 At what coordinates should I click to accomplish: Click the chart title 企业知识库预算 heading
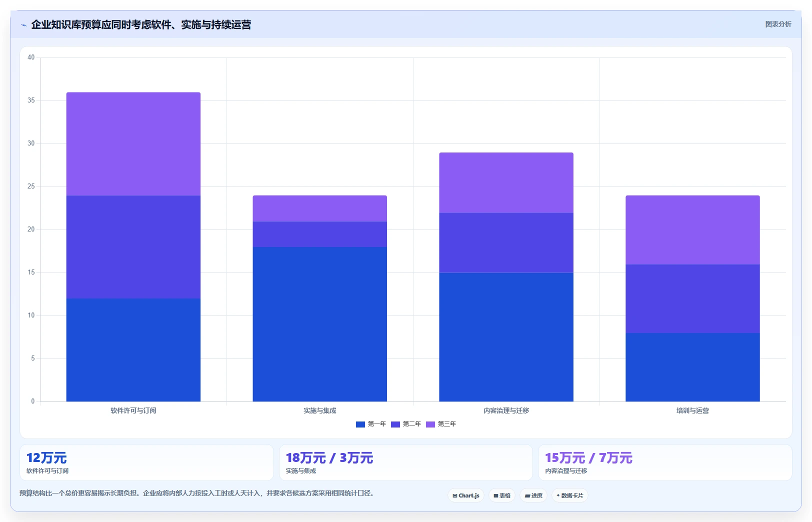141,24
